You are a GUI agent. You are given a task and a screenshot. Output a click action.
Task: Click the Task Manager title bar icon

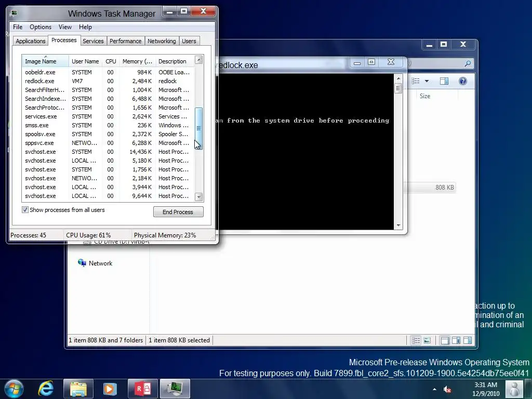click(14, 14)
